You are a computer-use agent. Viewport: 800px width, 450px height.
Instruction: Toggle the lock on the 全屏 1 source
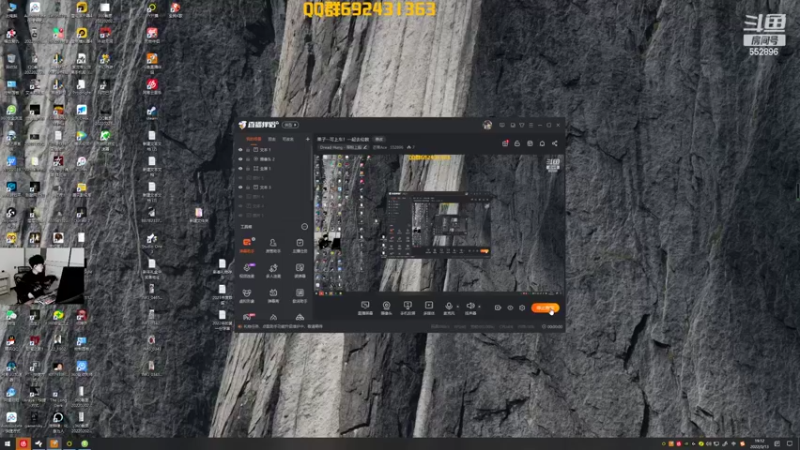248,168
